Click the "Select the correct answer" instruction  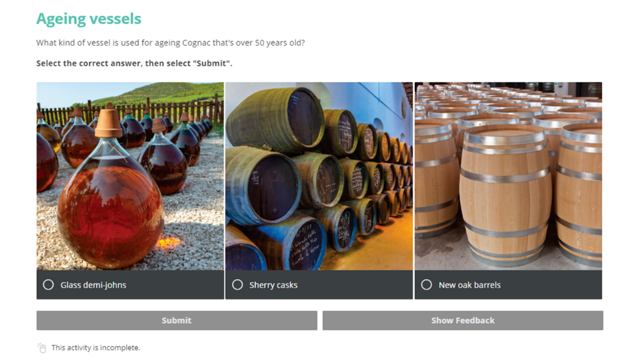click(134, 64)
